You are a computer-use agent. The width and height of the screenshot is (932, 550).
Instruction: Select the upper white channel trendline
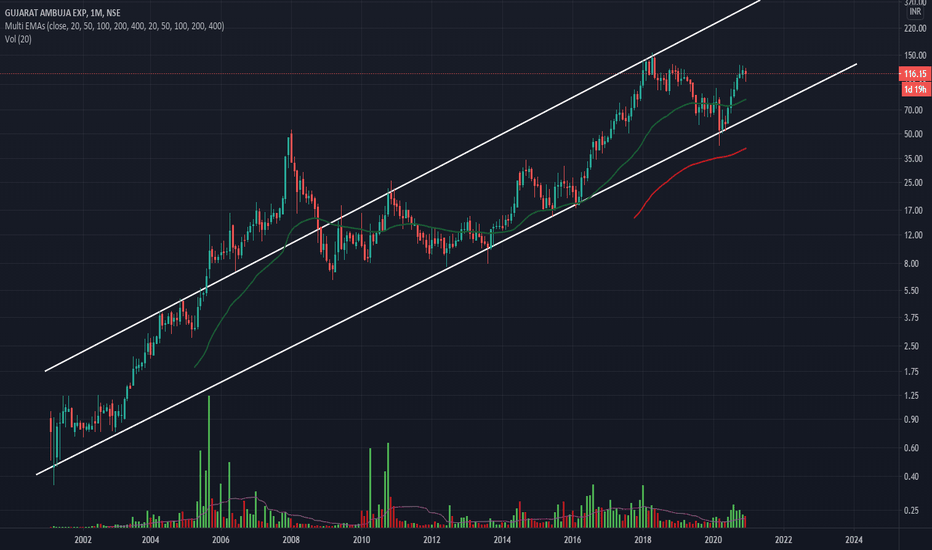click(402, 186)
